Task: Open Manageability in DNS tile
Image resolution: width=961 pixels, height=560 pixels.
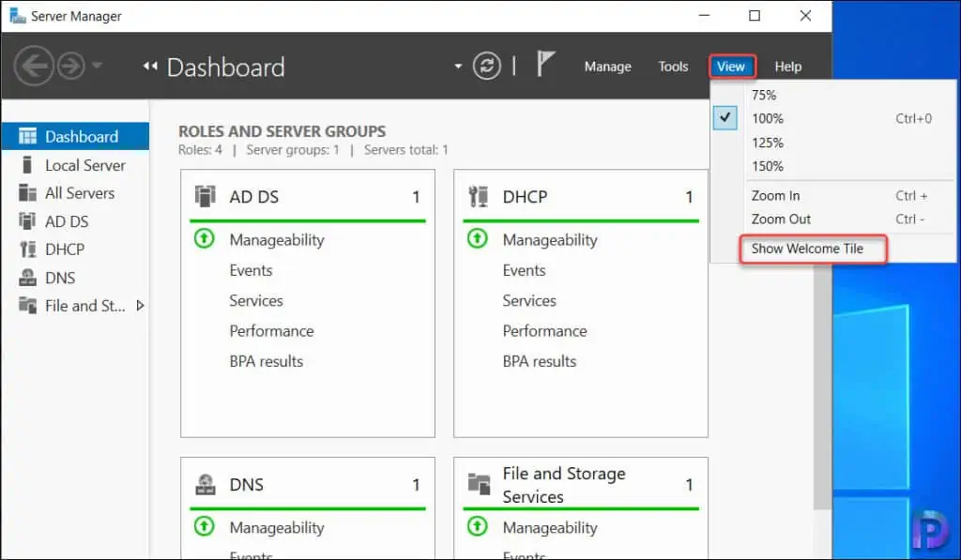Action: pos(277,528)
